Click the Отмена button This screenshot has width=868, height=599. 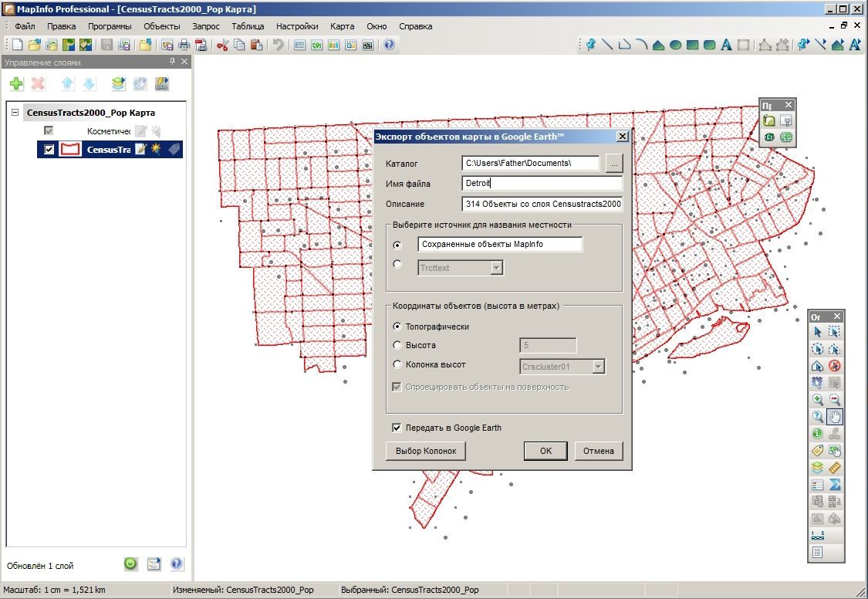(x=599, y=451)
